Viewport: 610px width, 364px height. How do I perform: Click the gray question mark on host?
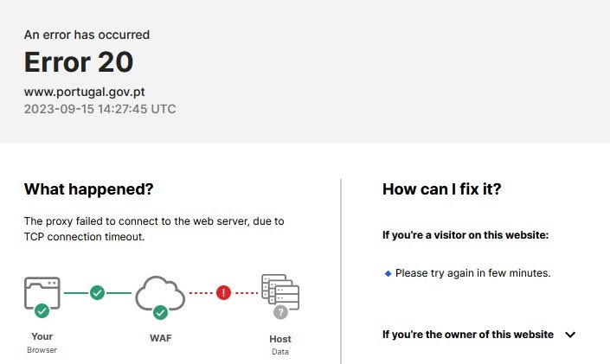(280, 312)
